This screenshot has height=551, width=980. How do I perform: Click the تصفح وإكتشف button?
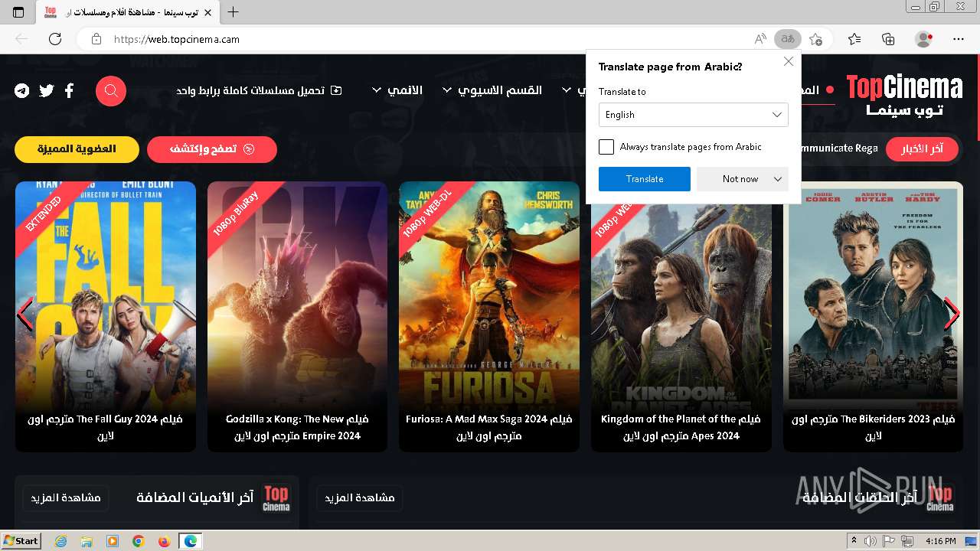click(212, 149)
